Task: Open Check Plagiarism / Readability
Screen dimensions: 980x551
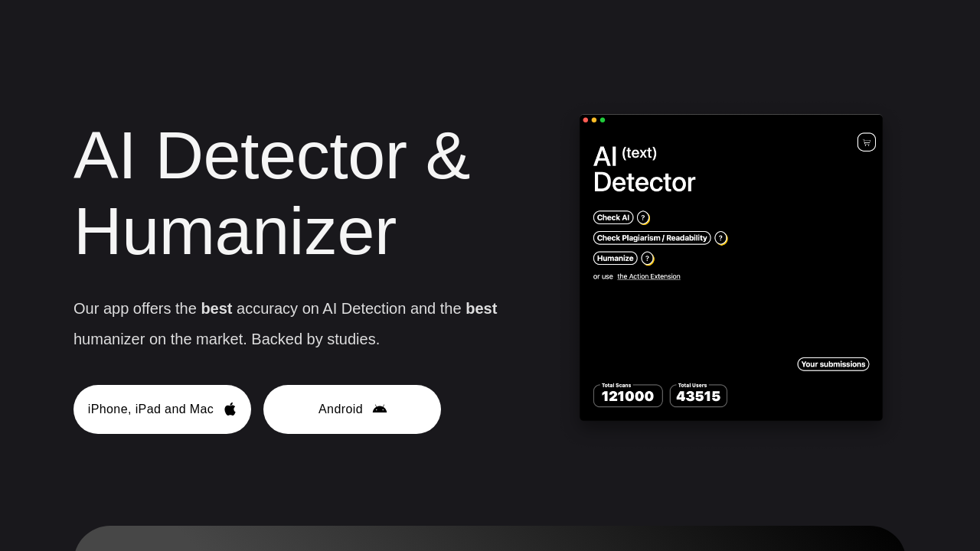Action: pos(652,238)
